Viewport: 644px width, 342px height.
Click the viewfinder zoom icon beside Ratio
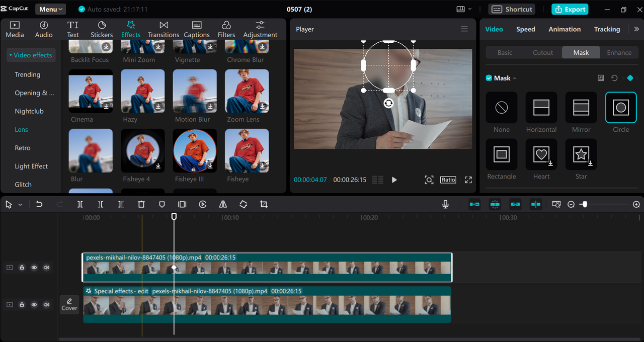pos(429,180)
